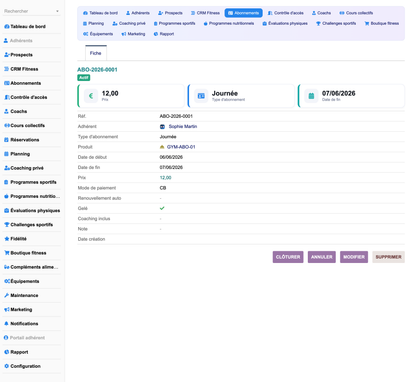Click the Journée subscription type card icon
This screenshot has height=382, width=416.
(x=201, y=96)
